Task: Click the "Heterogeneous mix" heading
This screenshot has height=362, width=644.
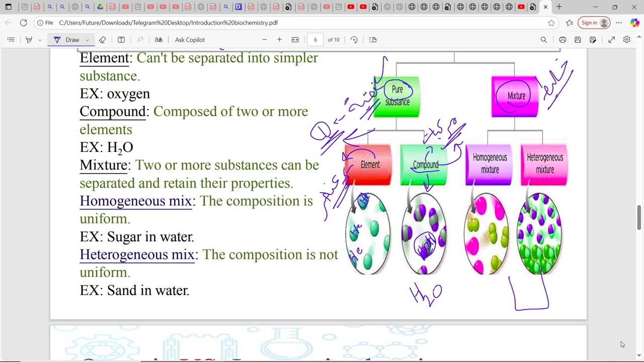Action: (137, 254)
